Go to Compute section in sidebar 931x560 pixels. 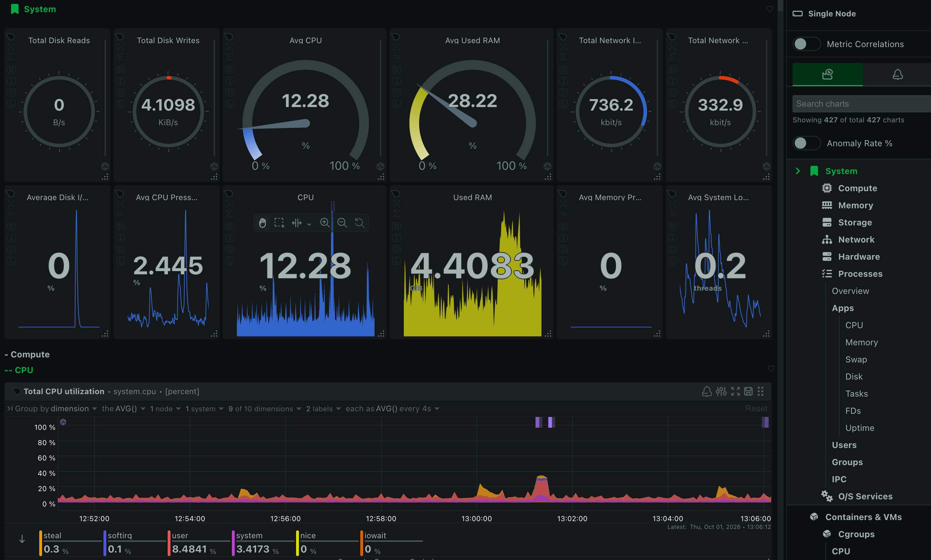[x=857, y=188]
